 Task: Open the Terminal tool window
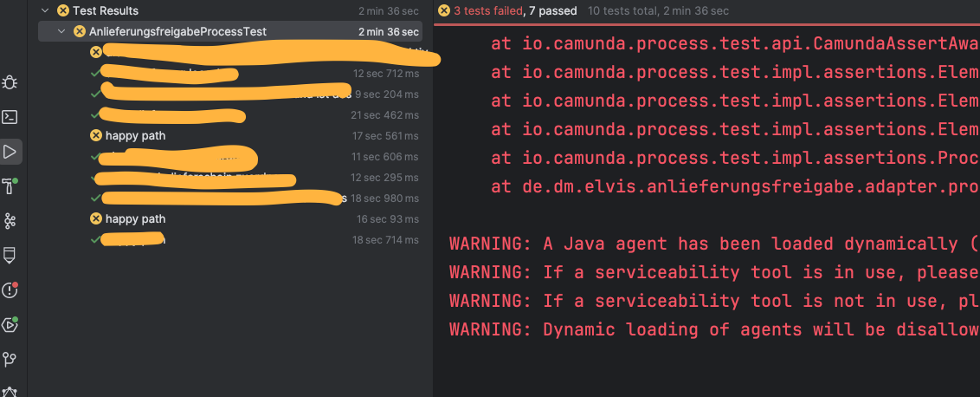(x=10, y=117)
